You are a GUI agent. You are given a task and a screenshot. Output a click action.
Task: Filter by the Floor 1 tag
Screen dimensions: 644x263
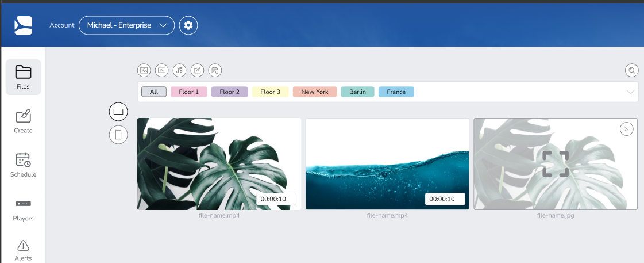[189, 92]
